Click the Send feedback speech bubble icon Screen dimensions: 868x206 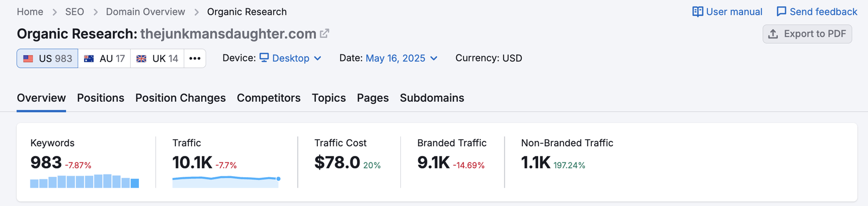(781, 12)
